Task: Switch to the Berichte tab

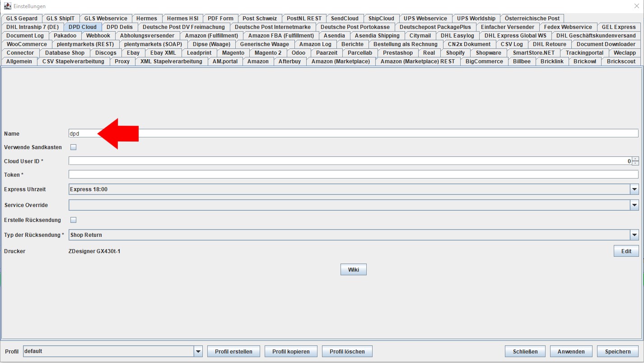Action: click(352, 44)
